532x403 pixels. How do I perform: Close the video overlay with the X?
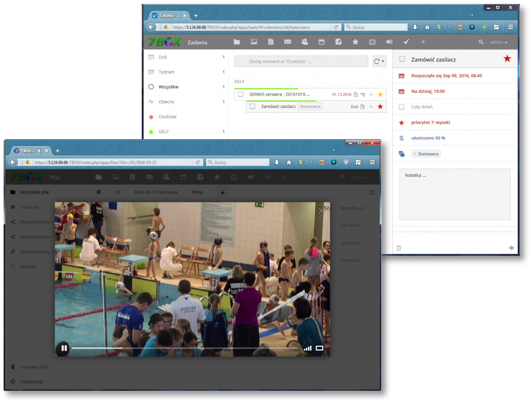pos(321,210)
